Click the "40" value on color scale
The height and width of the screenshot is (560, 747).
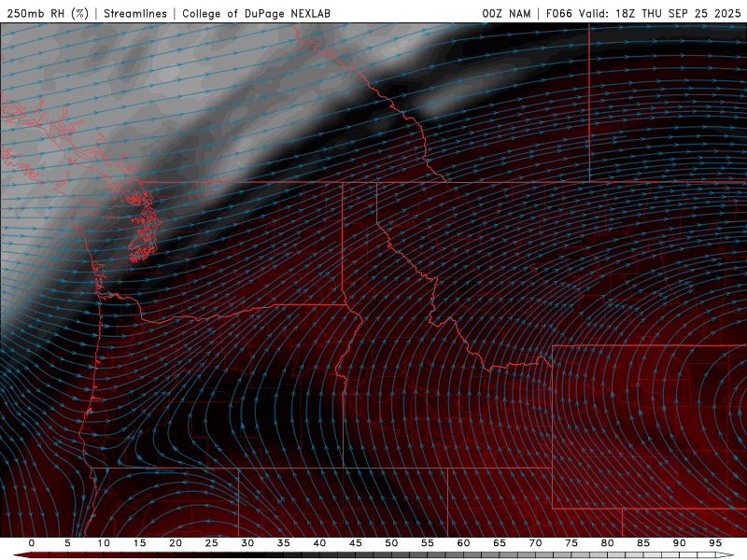(319, 543)
